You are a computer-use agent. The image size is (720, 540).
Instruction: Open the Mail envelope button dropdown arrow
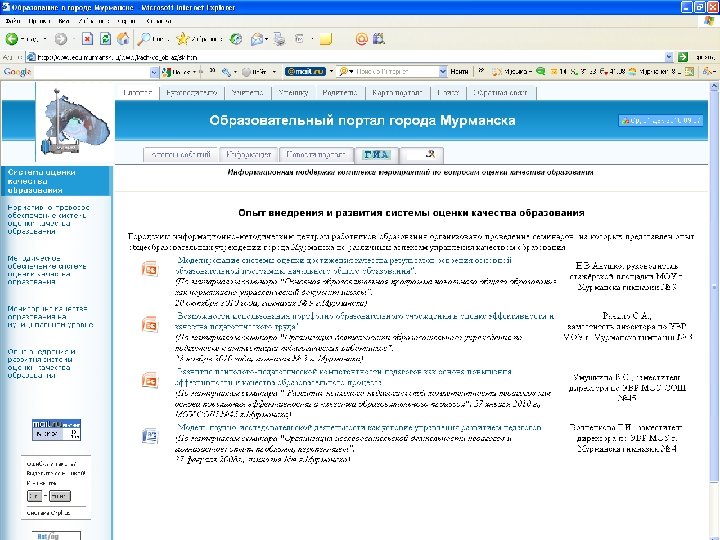266,39
